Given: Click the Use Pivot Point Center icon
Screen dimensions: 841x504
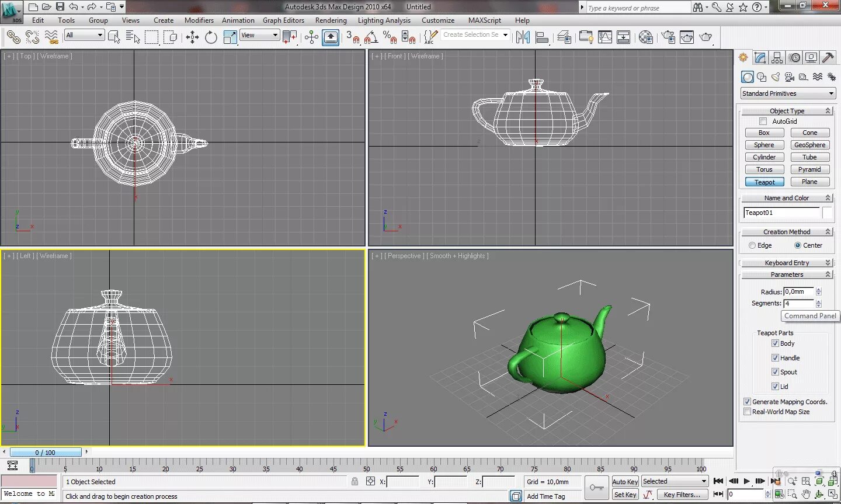Looking at the screenshot, I should pyautogui.click(x=290, y=37).
